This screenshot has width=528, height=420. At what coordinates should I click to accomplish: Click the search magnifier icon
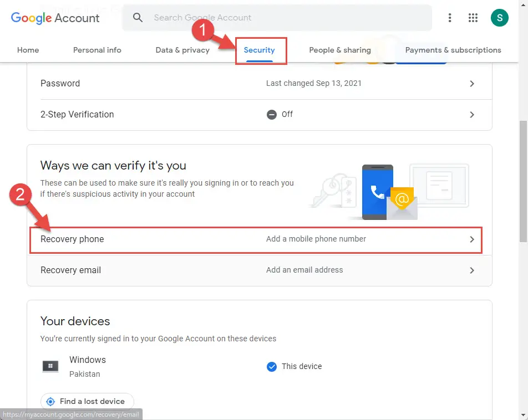pyautogui.click(x=138, y=18)
